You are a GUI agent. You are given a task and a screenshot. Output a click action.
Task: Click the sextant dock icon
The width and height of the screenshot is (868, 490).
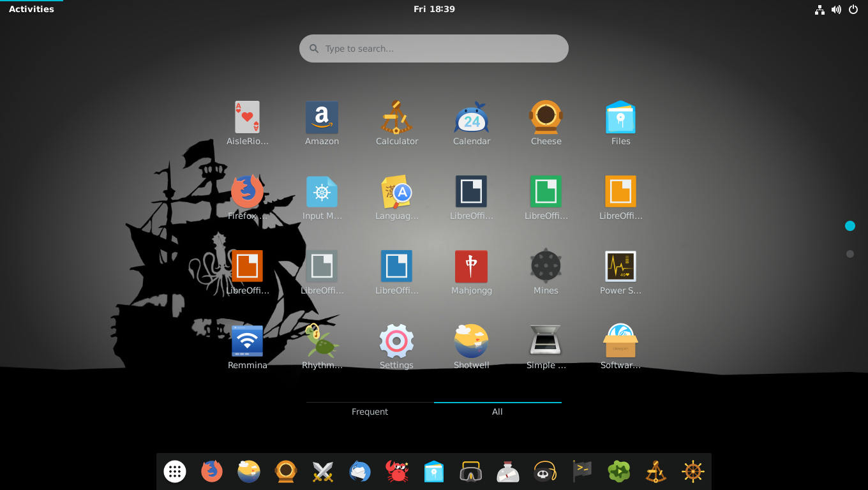656,471
